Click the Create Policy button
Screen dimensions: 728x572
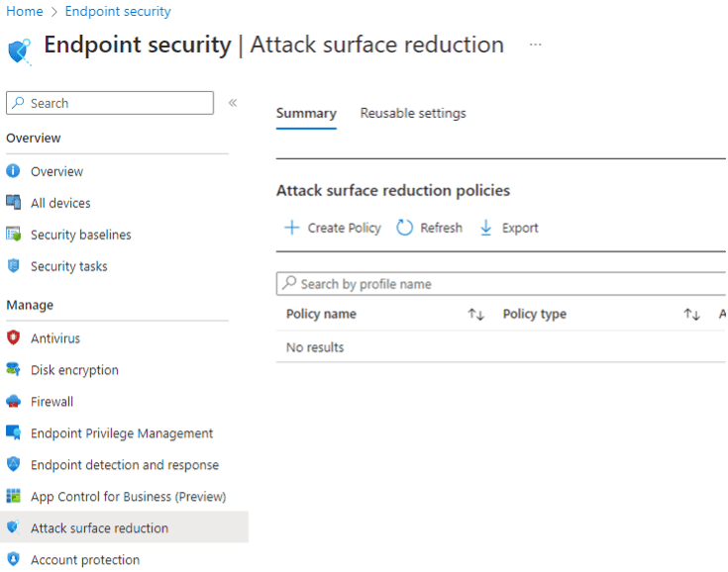pyautogui.click(x=333, y=228)
